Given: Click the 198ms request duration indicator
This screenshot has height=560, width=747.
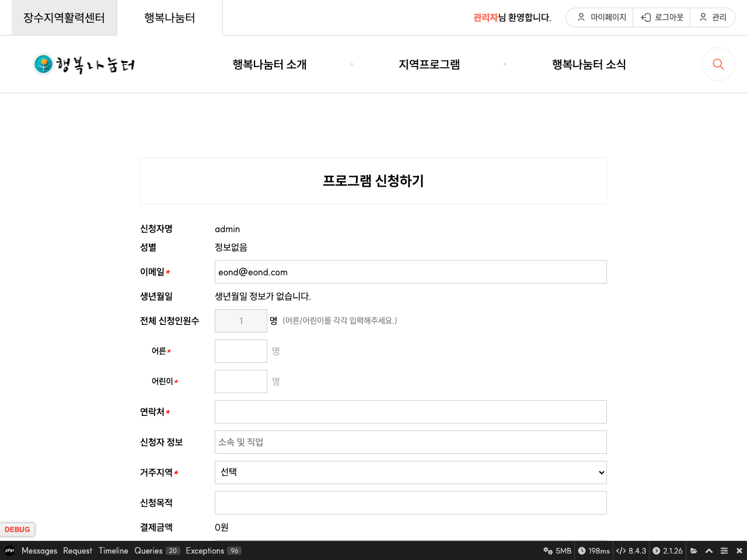Looking at the screenshot, I should (594, 551).
